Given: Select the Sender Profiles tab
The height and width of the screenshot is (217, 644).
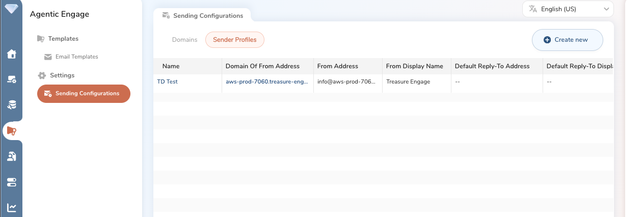Looking at the screenshot, I should pos(234,40).
